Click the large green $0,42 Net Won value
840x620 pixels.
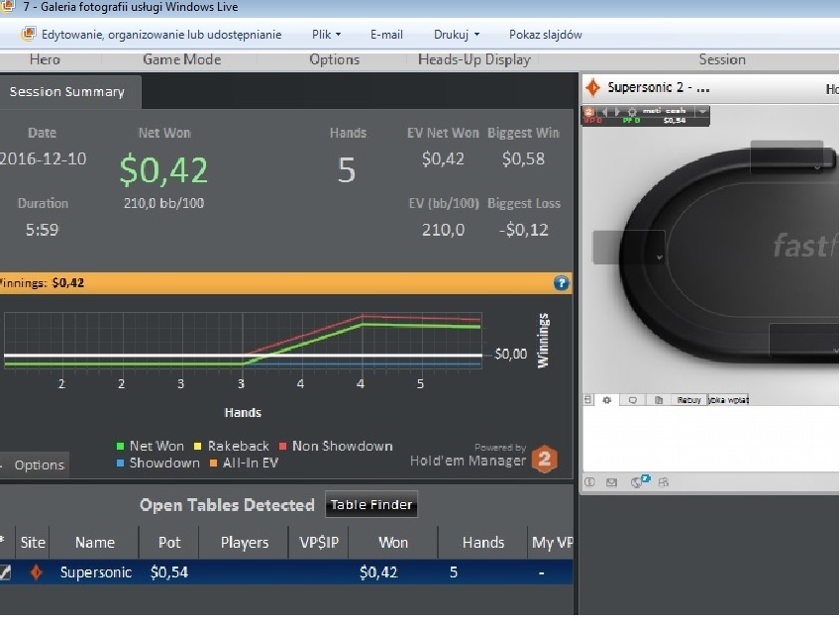coord(163,169)
